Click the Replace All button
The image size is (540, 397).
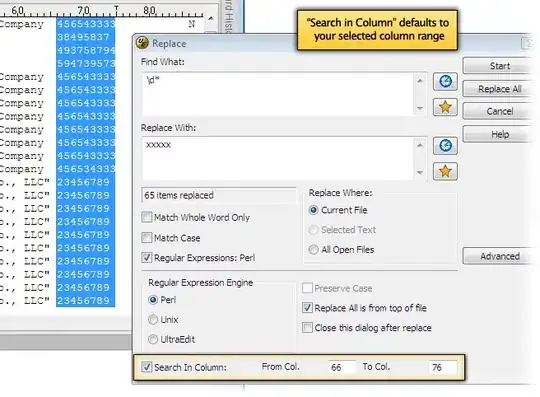coord(499,89)
